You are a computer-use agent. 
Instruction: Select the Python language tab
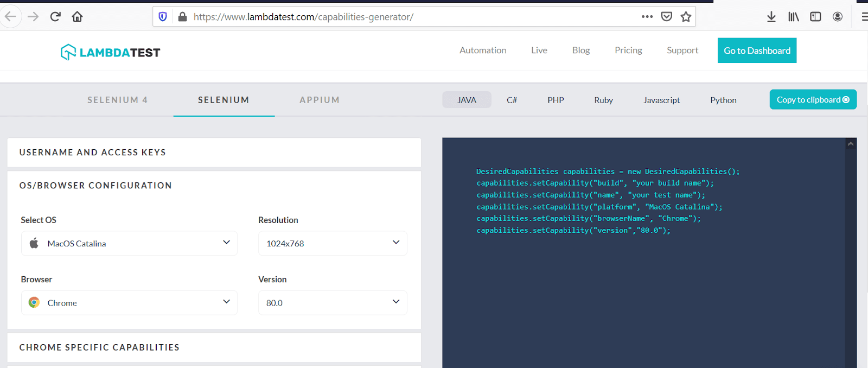723,100
